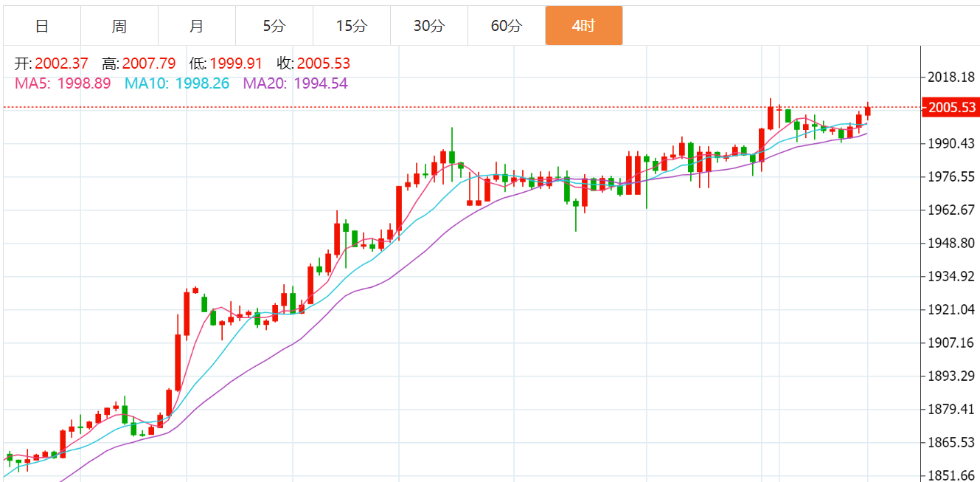Click the 1990.43 price axis label

click(952, 144)
